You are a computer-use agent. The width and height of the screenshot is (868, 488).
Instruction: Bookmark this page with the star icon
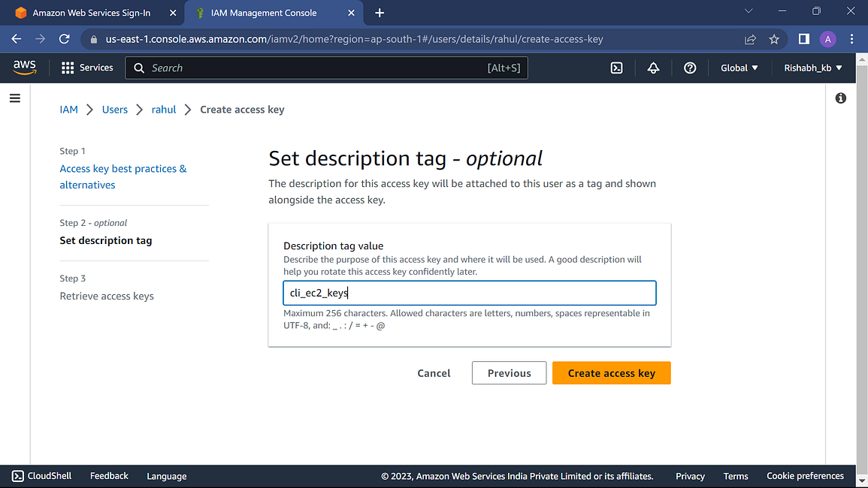click(x=774, y=39)
